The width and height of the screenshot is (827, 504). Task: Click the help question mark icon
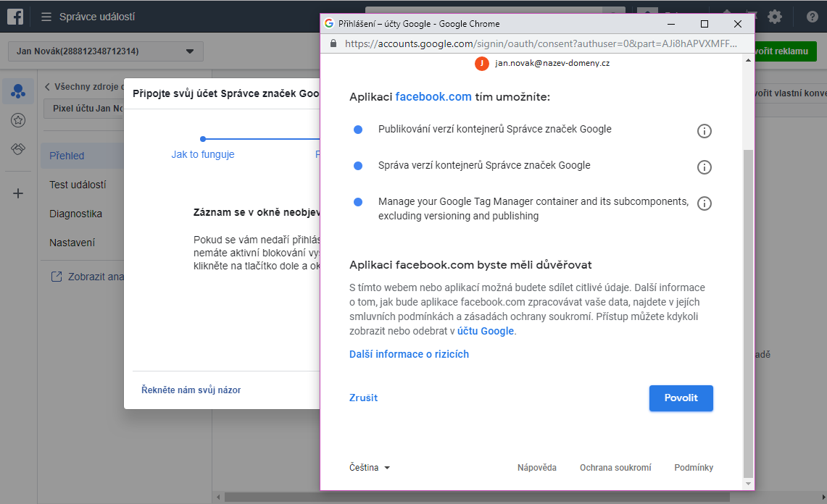(x=812, y=17)
